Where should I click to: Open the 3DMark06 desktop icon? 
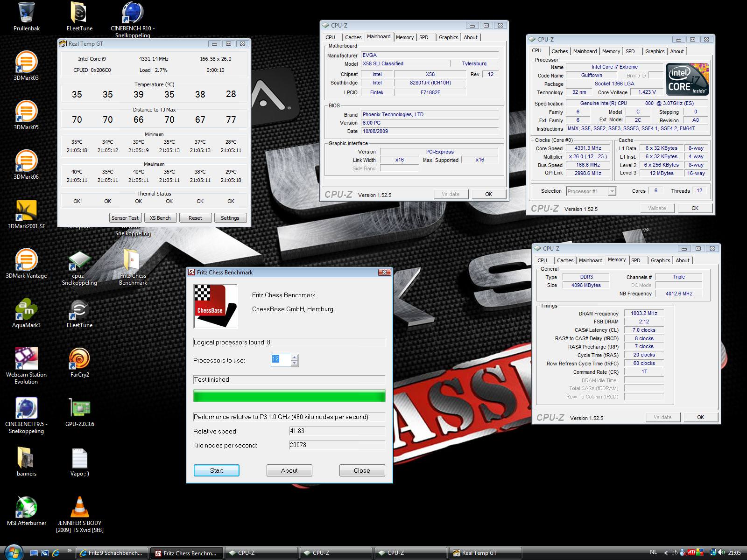[26, 161]
